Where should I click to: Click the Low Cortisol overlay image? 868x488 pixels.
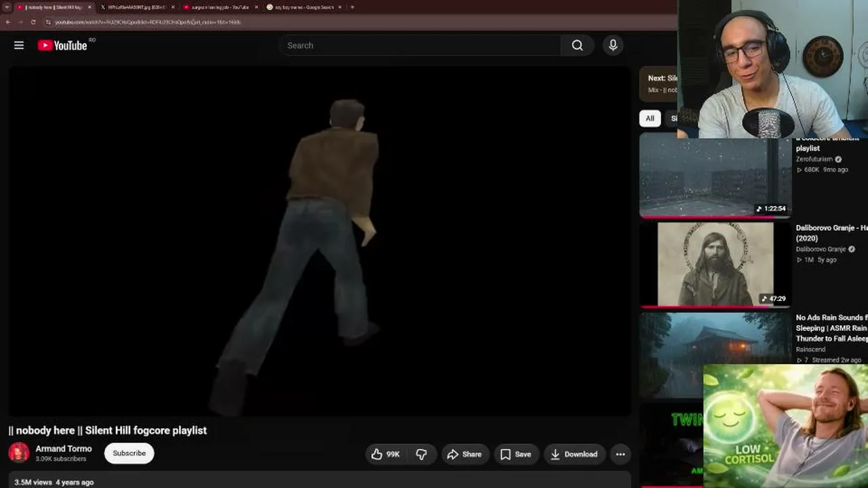(x=786, y=426)
